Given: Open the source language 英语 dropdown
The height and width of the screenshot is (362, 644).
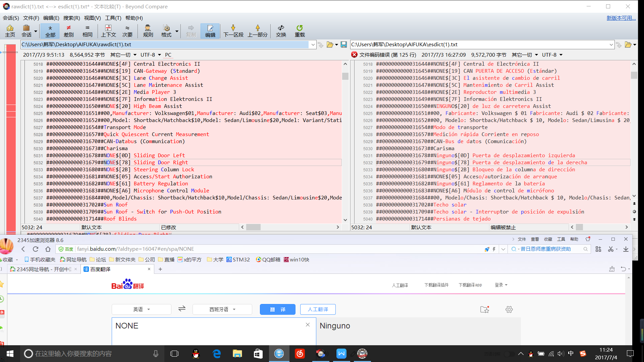Looking at the screenshot, I should [x=141, y=309].
